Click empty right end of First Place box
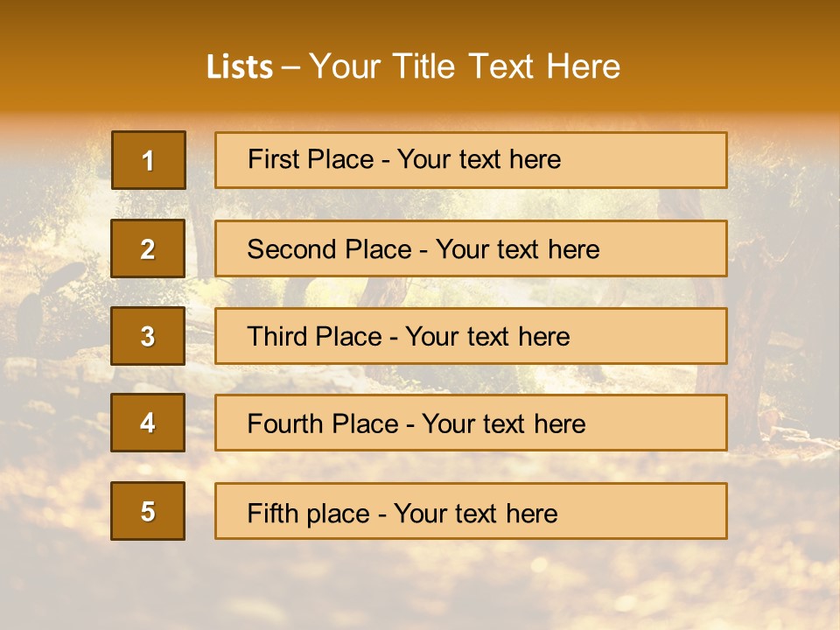This screenshot has width=840, height=630. [x=665, y=160]
